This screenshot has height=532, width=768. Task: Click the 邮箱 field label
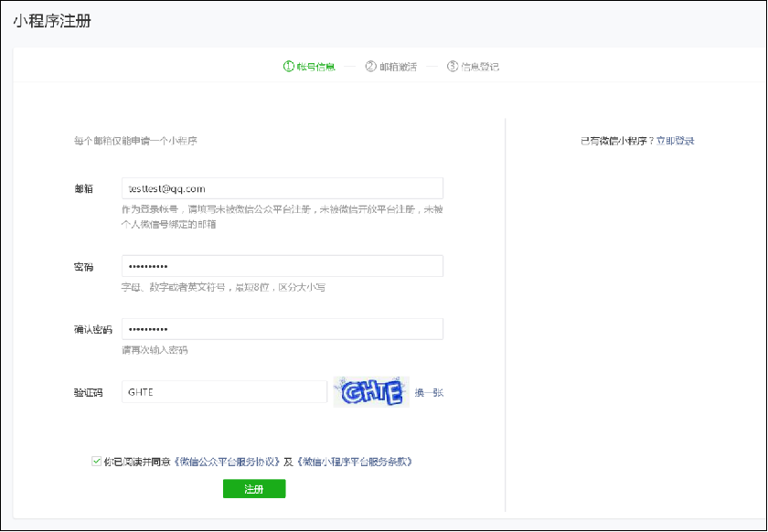(84, 188)
